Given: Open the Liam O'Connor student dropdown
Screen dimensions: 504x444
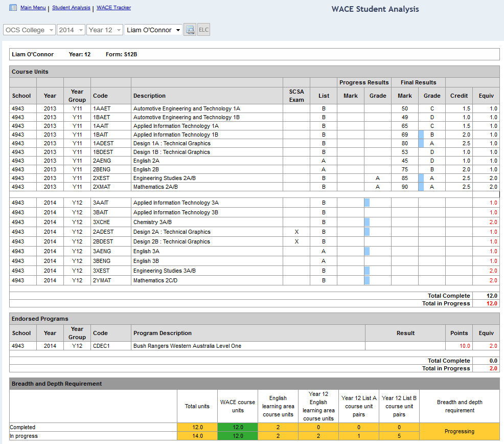Looking at the screenshot, I should [x=153, y=30].
